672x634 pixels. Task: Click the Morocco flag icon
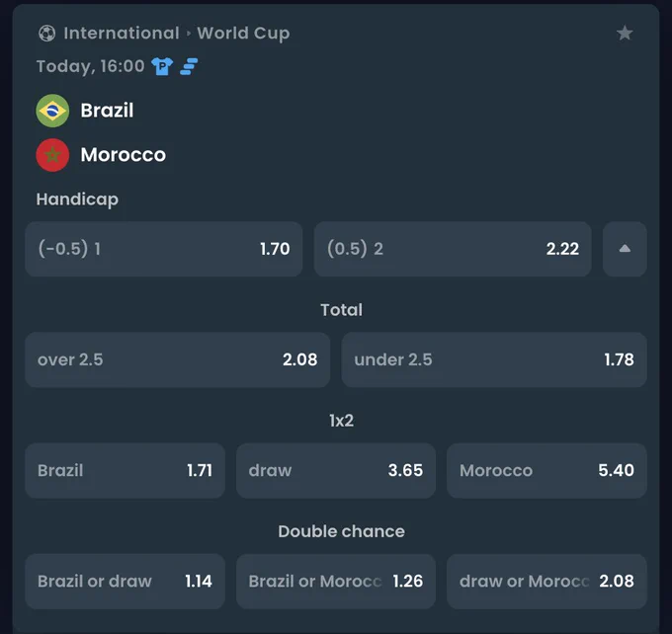(x=52, y=155)
